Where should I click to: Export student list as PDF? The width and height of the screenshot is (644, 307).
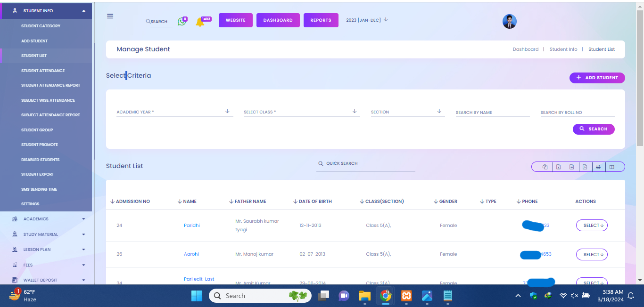point(585,167)
